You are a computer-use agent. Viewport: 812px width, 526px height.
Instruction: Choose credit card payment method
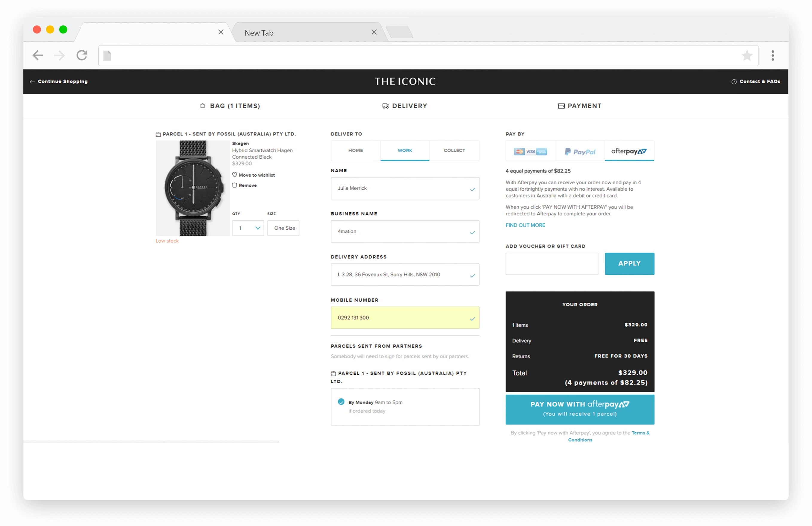(x=530, y=151)
